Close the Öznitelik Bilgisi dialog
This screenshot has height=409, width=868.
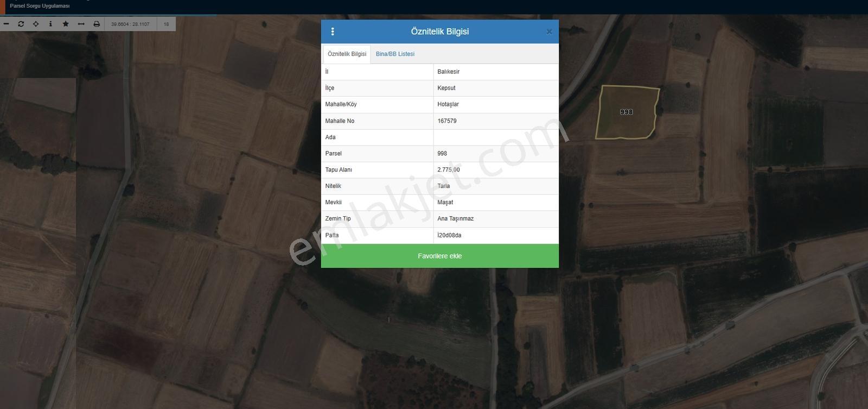549,32
